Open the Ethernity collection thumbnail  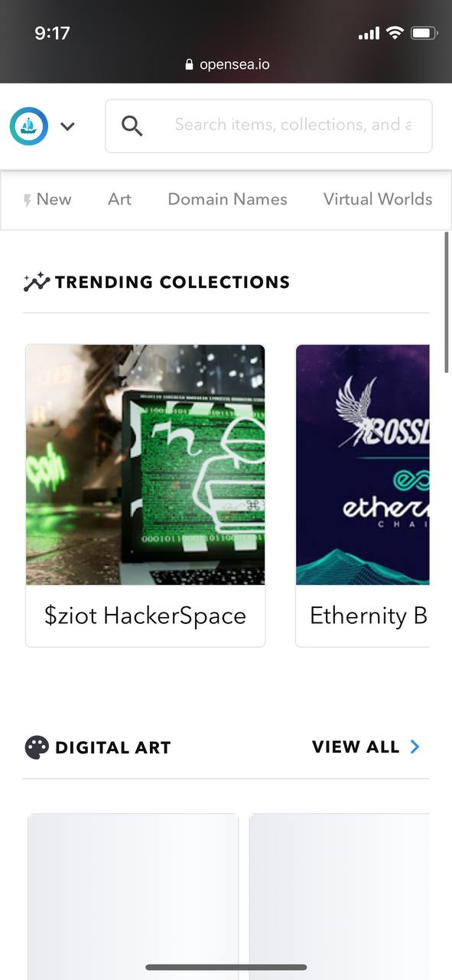click(x=363, y=465)
